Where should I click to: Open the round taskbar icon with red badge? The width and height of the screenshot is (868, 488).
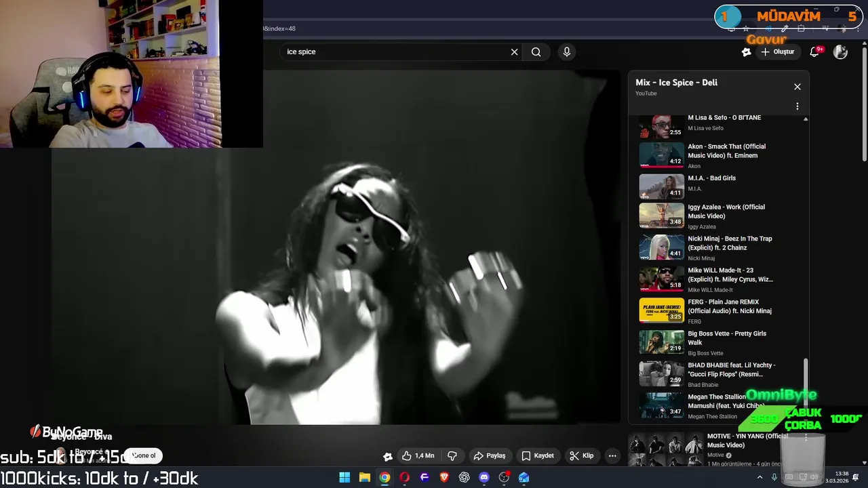pos(504,477)
